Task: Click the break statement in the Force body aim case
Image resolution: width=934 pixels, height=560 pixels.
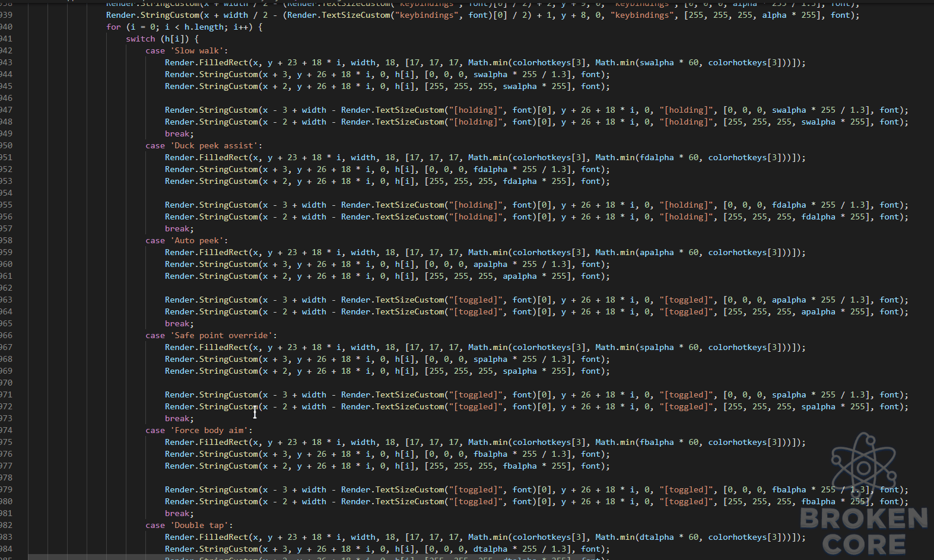Action: tap(179, 514)
